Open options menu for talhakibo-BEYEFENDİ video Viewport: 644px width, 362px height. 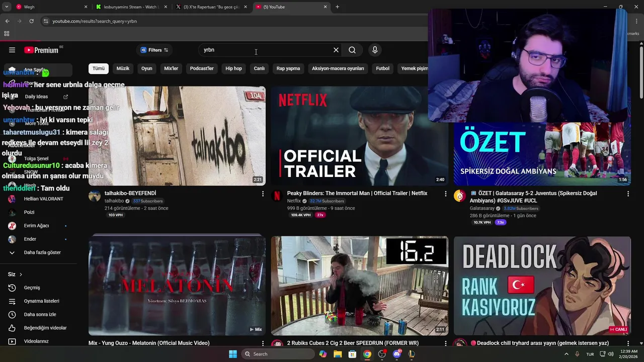point(263,194)
